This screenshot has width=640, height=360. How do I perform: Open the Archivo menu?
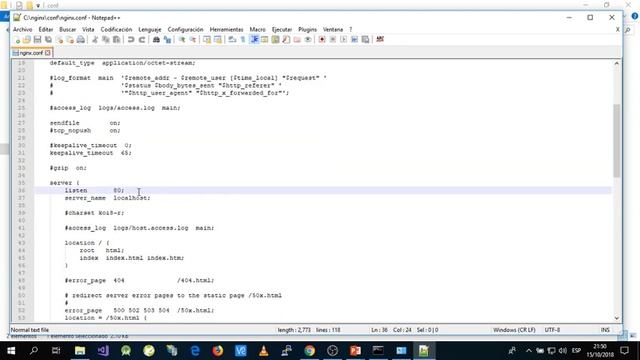pos(22,29)
